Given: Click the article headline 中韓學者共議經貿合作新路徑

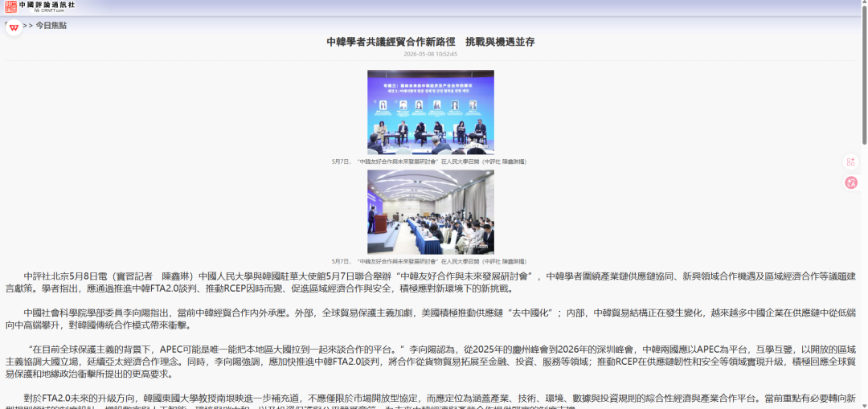Looking at the screenshot, I should tap(391, 42).
